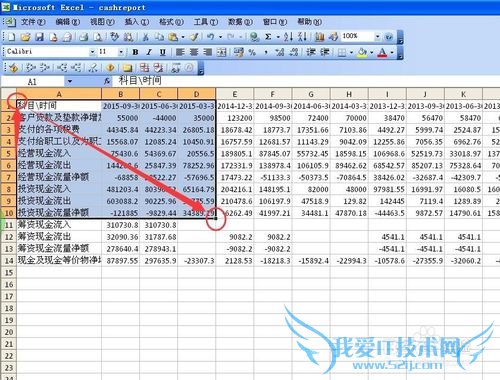Viewport: 500px width, 380px height.
Task: Click the Print icon in standard toolbar
Action: click(x=83, y=37)
